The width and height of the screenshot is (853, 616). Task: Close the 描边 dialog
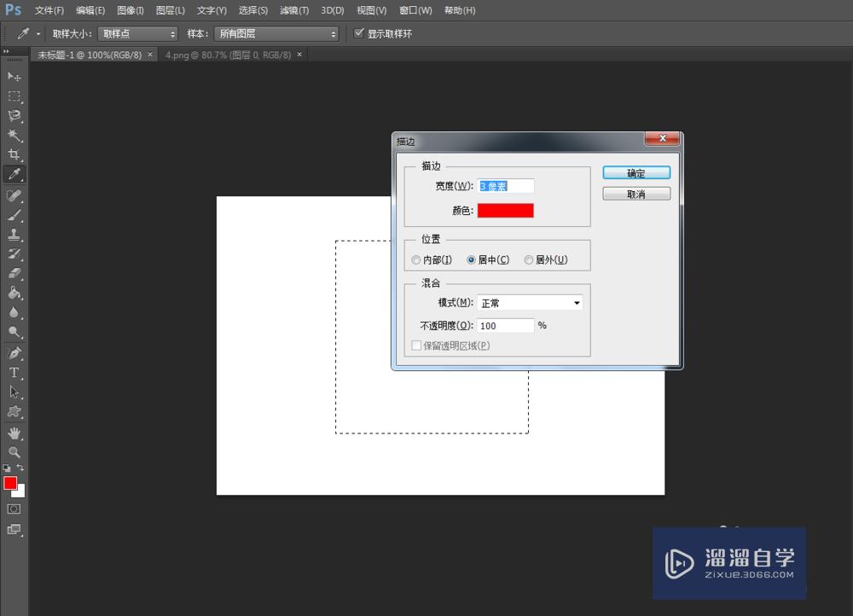pos(662,138)
